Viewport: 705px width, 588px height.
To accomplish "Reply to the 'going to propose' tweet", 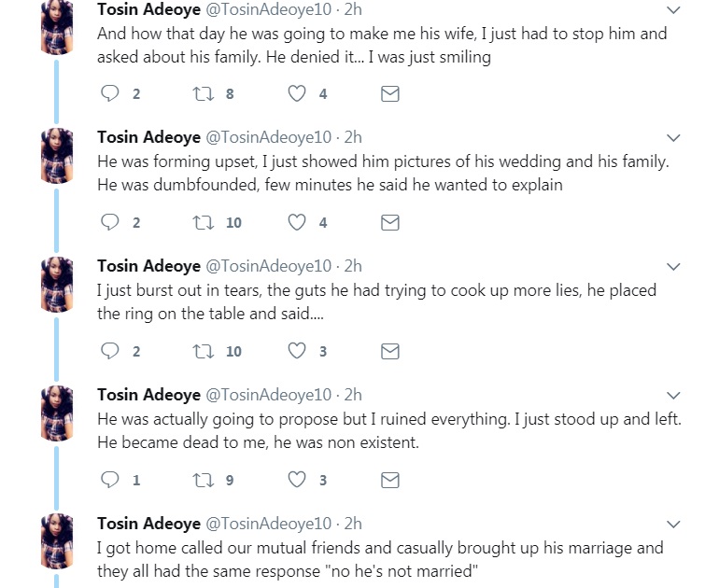I will pos(110,480).
